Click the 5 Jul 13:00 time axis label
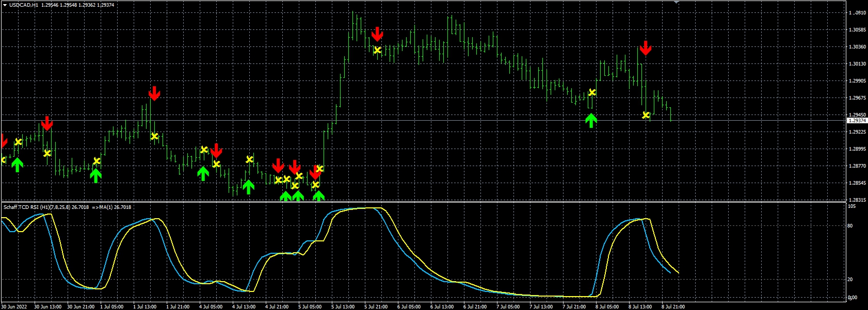 (343, 306)
